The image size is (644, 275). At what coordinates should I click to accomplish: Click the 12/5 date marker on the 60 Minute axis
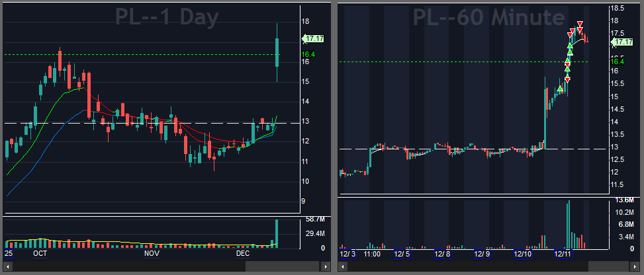pos(402,254)
